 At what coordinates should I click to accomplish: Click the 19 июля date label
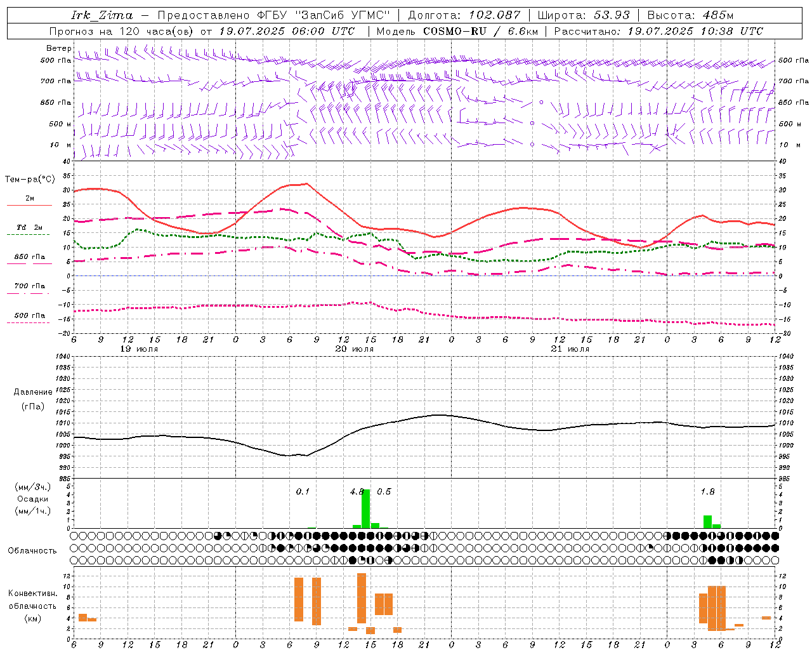(x=139, y=349)
